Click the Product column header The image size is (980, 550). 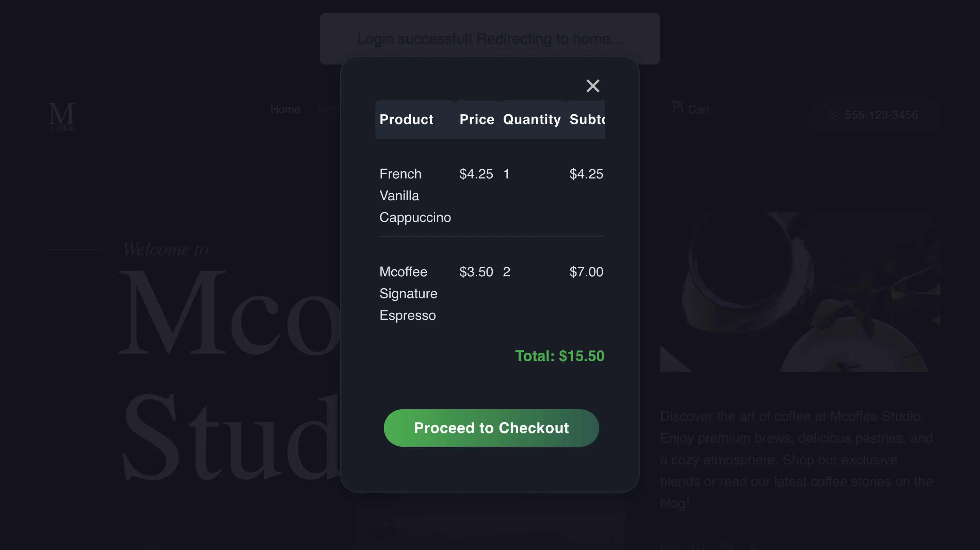pos(406,120)
